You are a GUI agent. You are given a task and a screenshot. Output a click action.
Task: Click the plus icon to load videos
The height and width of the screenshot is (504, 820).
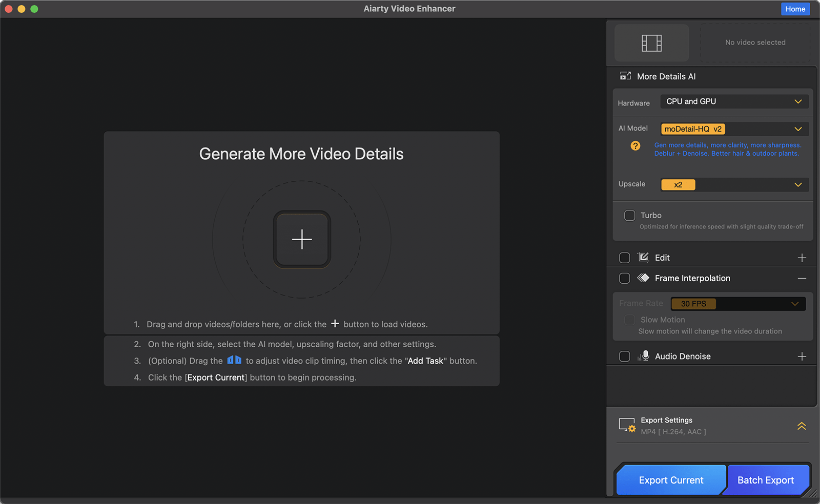click(x=302, y=239)
